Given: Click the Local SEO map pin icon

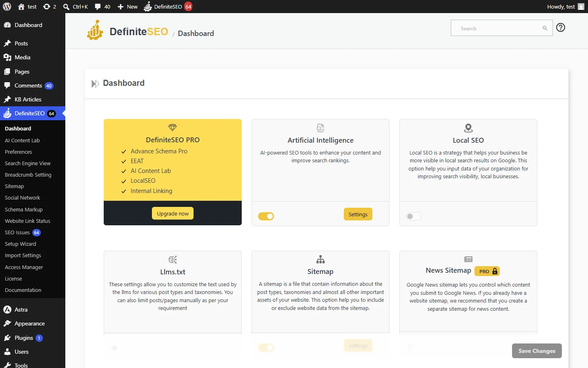Looking at the screenshot, I should 468,128.
